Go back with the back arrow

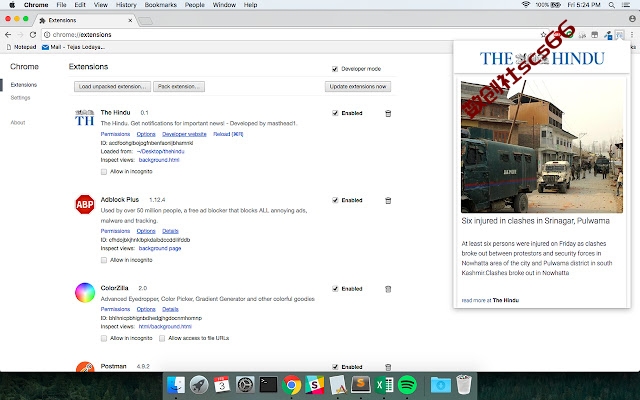8,35
